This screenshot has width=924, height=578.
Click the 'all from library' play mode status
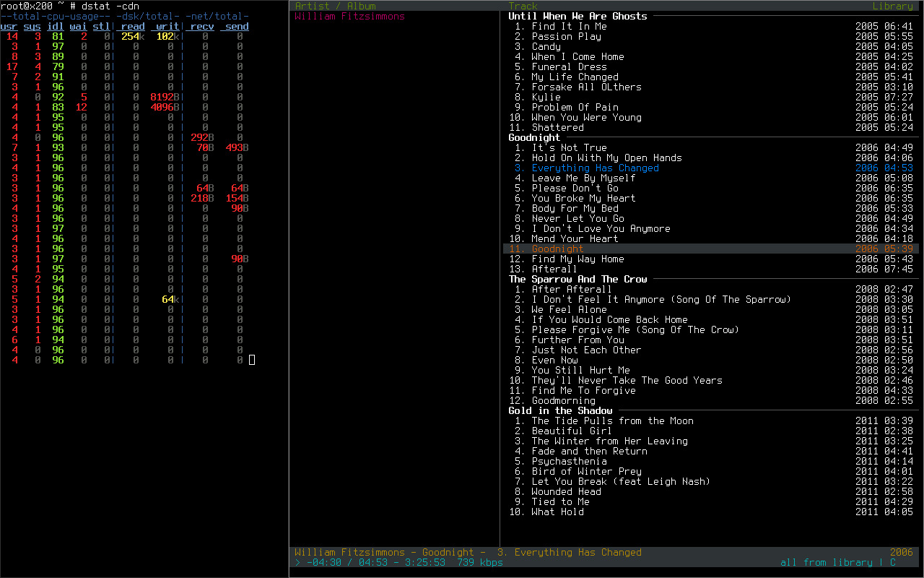pyautogui.click(x=826, y=562)
